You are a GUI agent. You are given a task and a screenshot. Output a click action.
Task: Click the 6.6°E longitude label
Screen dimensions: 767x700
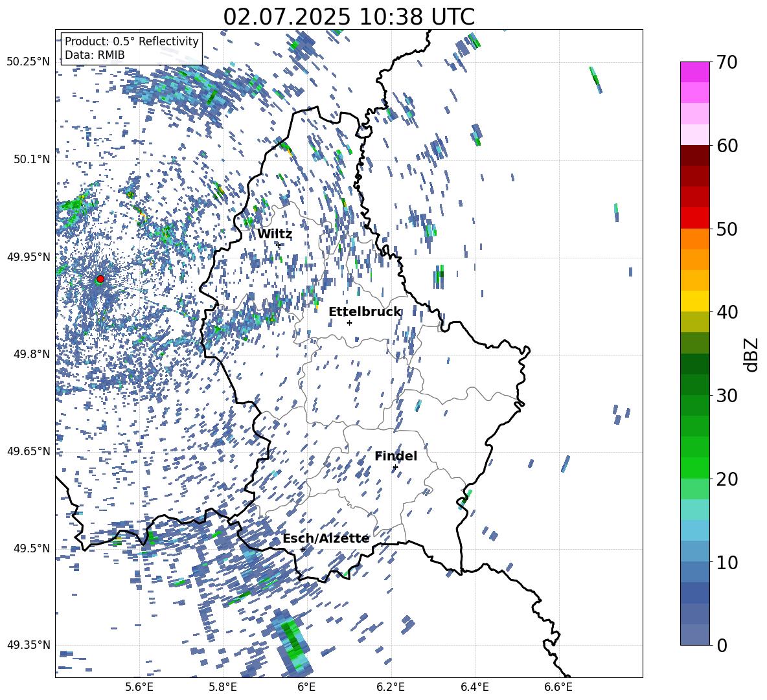coord(558,687)
